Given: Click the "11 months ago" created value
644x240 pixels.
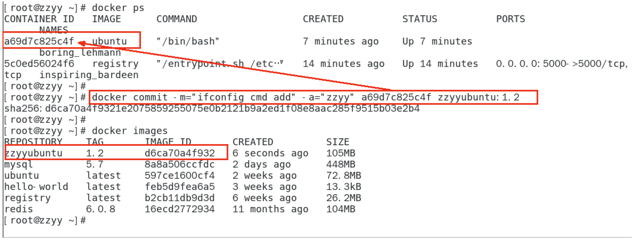Looking at the screenshot, I should [x=270, y=209].
